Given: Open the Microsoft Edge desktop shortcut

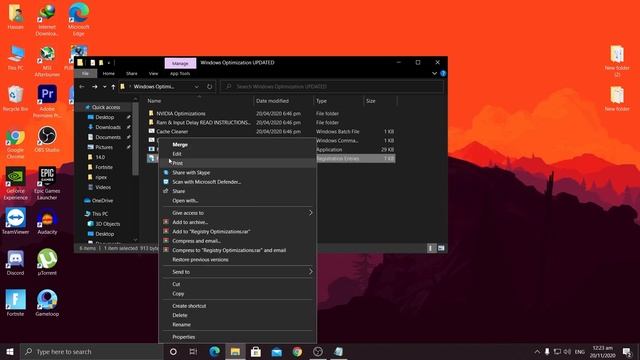Looking at the screenshot, I should (78, 19).
